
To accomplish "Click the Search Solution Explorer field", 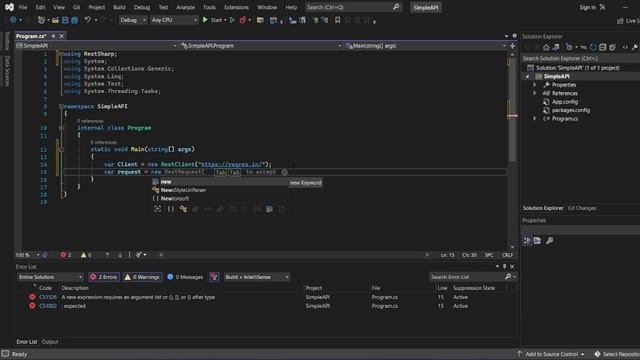I will pyautogui.click(x=580, y=58).
